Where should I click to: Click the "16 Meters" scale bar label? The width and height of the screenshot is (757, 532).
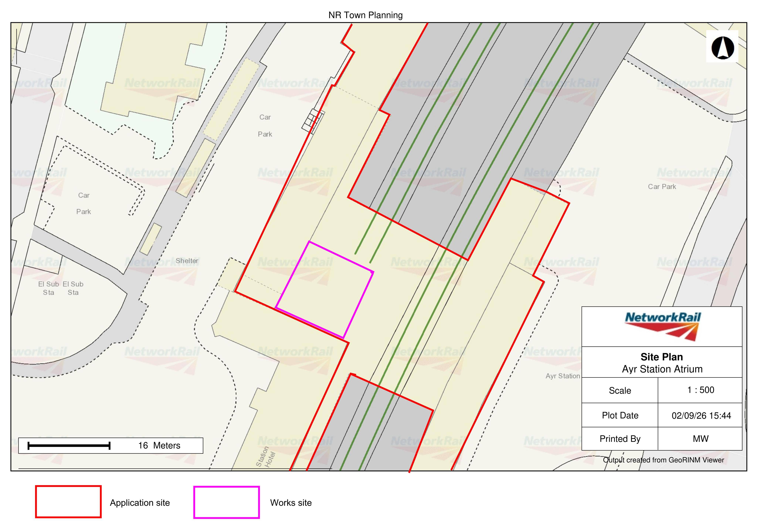pyautogui.click(x=159, y=446)
